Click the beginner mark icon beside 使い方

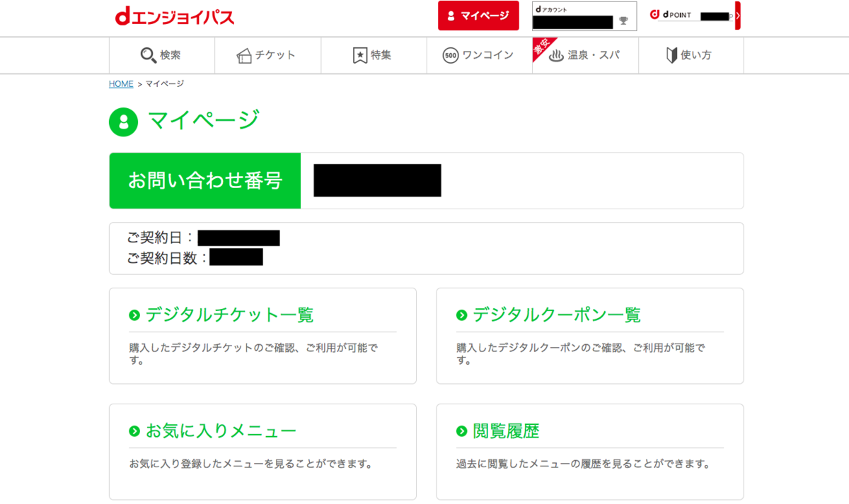point(672,55)
